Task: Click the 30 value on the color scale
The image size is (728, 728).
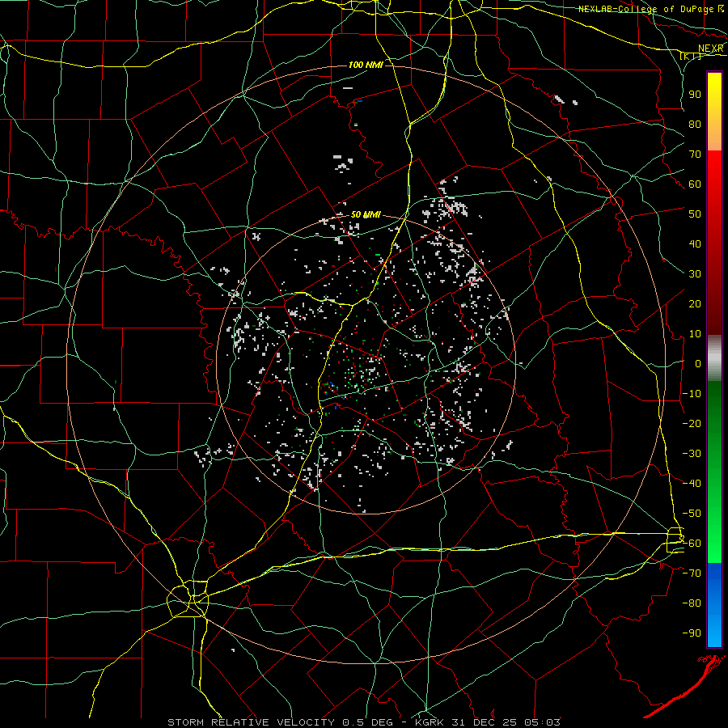Action: point(695,274)
